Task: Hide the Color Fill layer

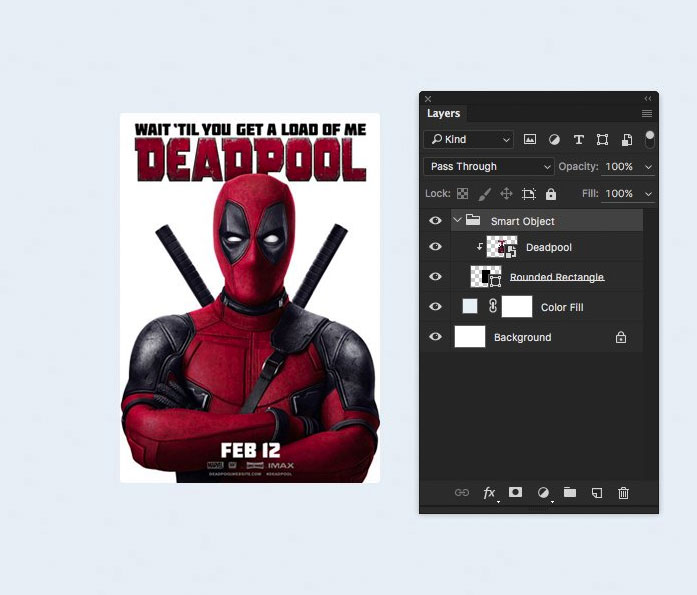Action: (436, 307)
